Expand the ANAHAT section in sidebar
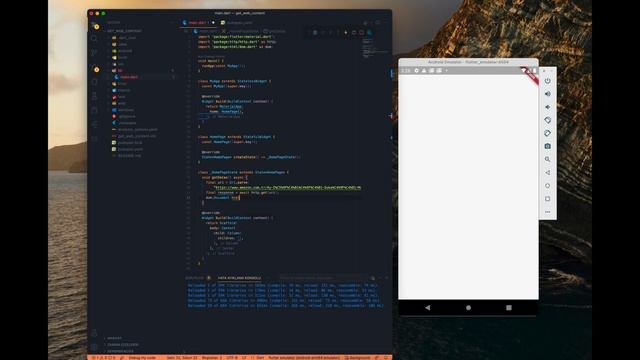The width and height of the screenshot is (640, 360). coord(114,338)
